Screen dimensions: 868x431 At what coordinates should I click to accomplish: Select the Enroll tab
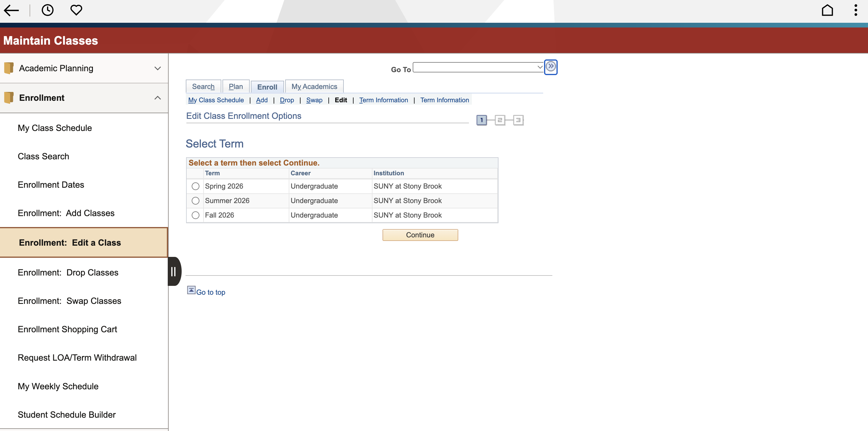click(267, 87)
